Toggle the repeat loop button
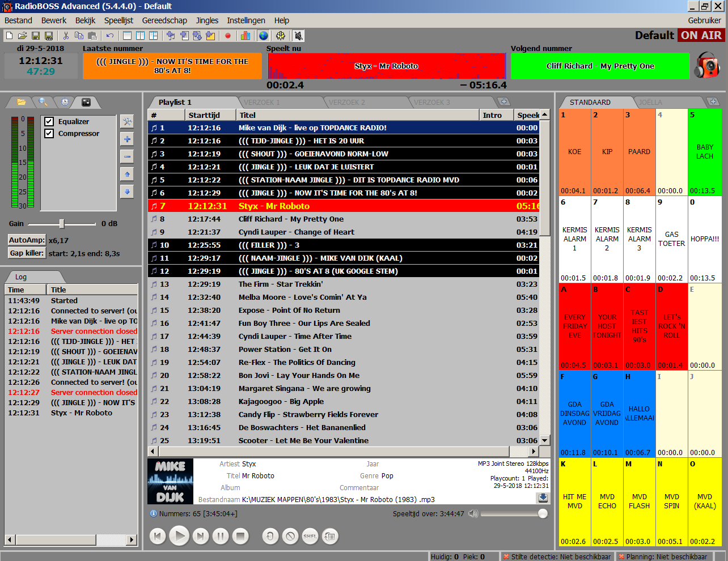Screen dimensions: 728x561 pyautogui.click(x=270, y=535)
